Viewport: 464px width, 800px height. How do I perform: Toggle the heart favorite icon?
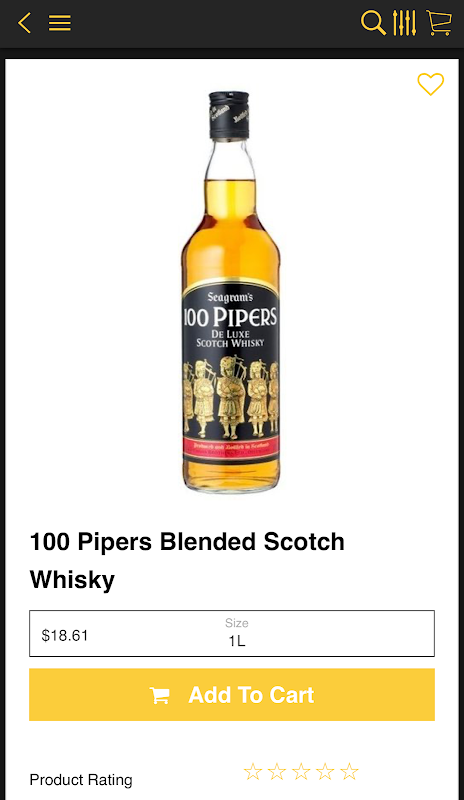(431, 84)
